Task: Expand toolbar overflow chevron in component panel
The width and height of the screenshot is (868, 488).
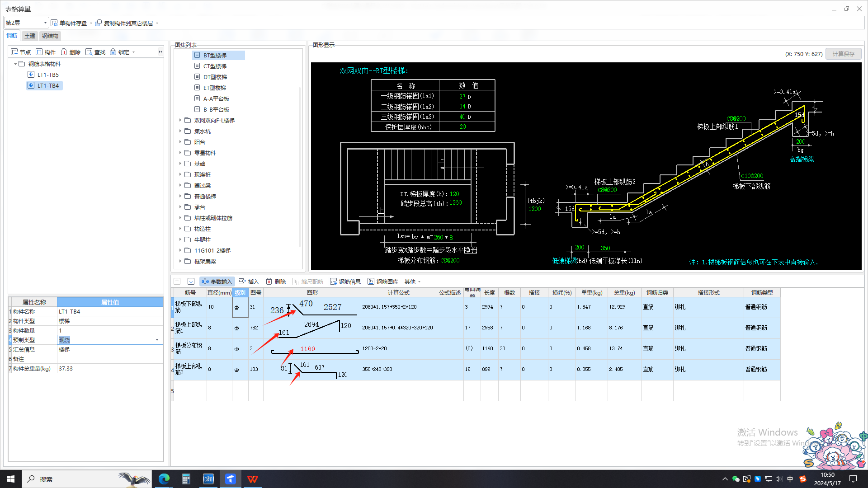Action: 160,52
